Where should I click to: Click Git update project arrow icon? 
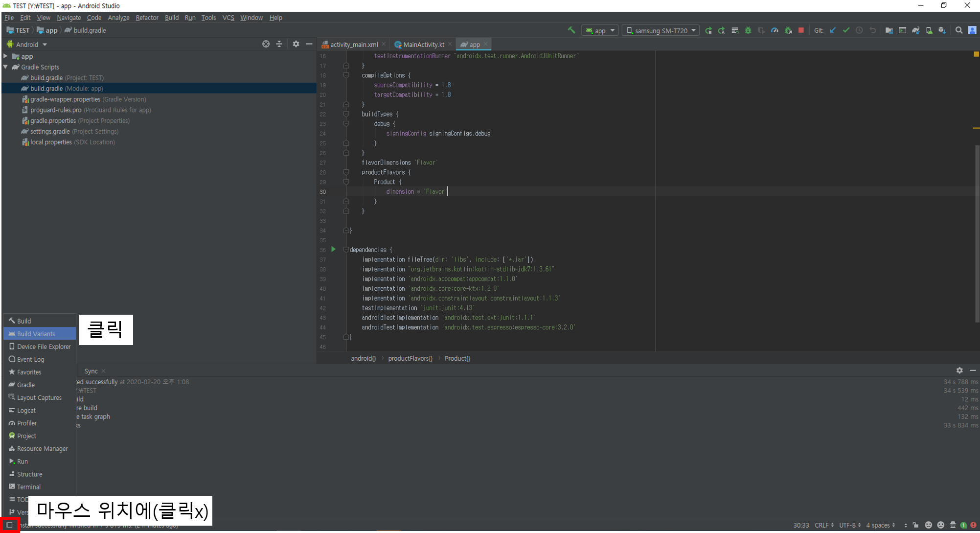point(833,30)
